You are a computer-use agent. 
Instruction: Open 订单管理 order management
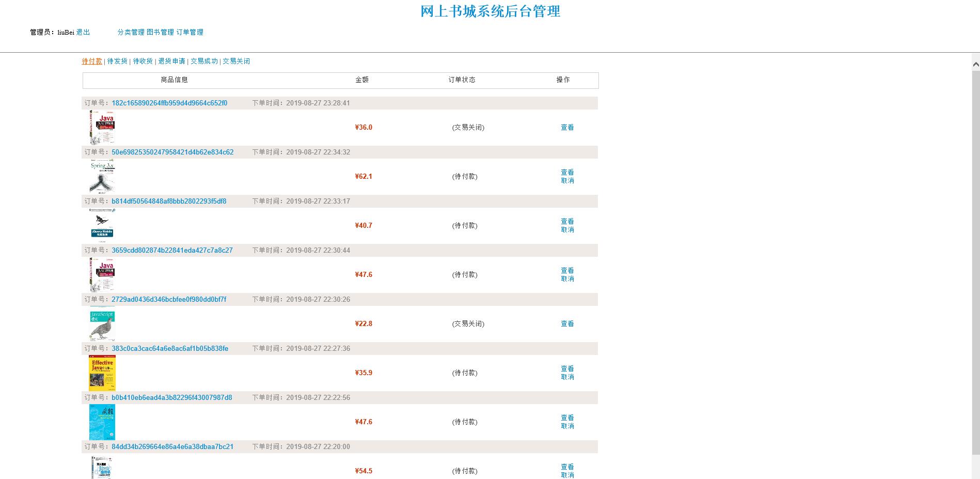pos(190,32)
